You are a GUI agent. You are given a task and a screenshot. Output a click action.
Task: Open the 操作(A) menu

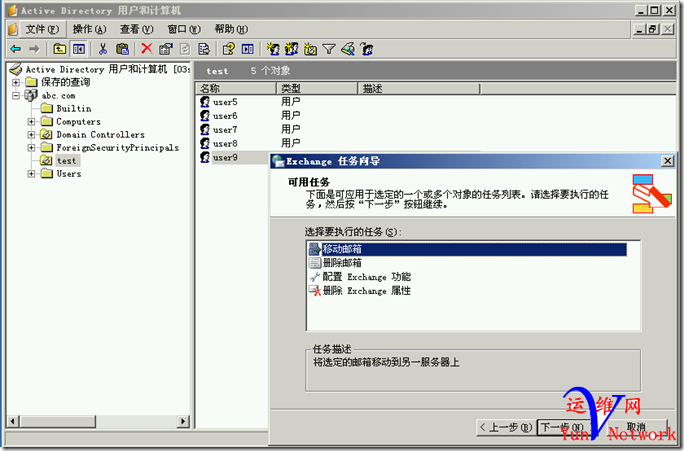click(89, 29)
